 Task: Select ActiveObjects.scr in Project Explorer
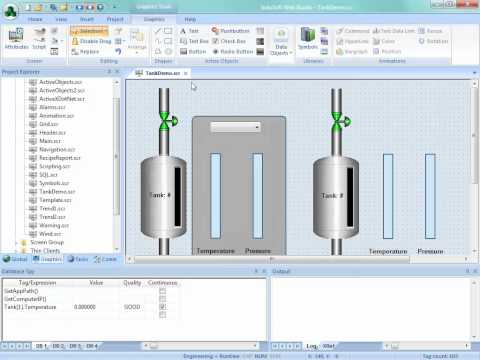(60, 82)
